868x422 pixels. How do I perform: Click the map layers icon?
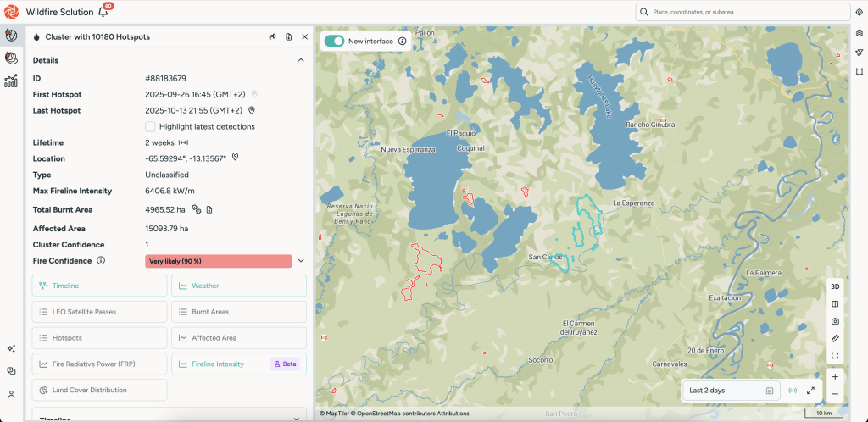[859, 33]
